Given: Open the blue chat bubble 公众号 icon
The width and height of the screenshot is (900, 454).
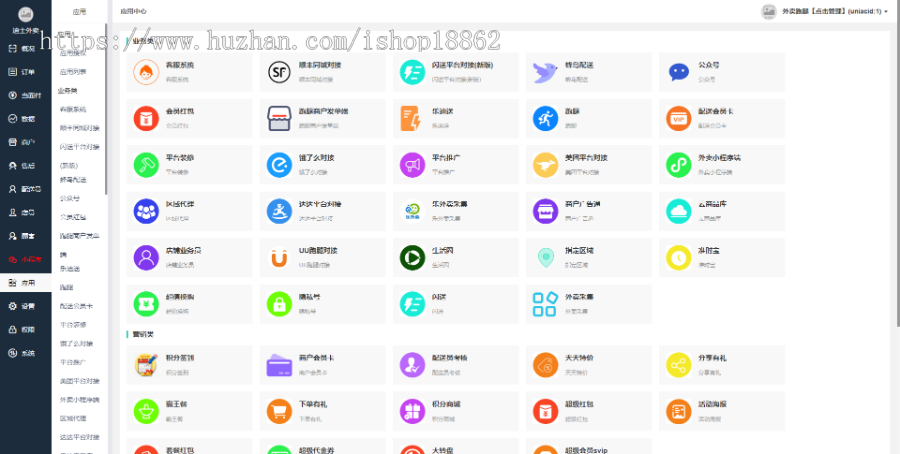Looking at the screenshot, I should [x=678, y=72].
